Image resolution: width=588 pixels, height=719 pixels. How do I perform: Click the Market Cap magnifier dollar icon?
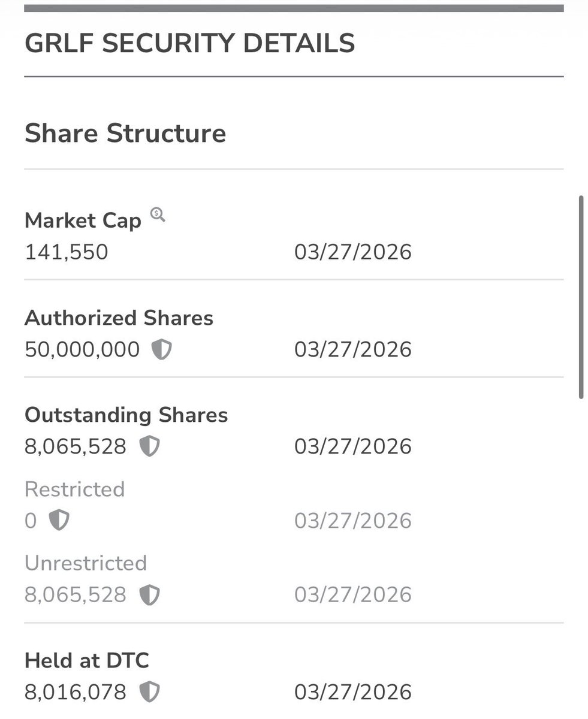(x=158, y=215)
